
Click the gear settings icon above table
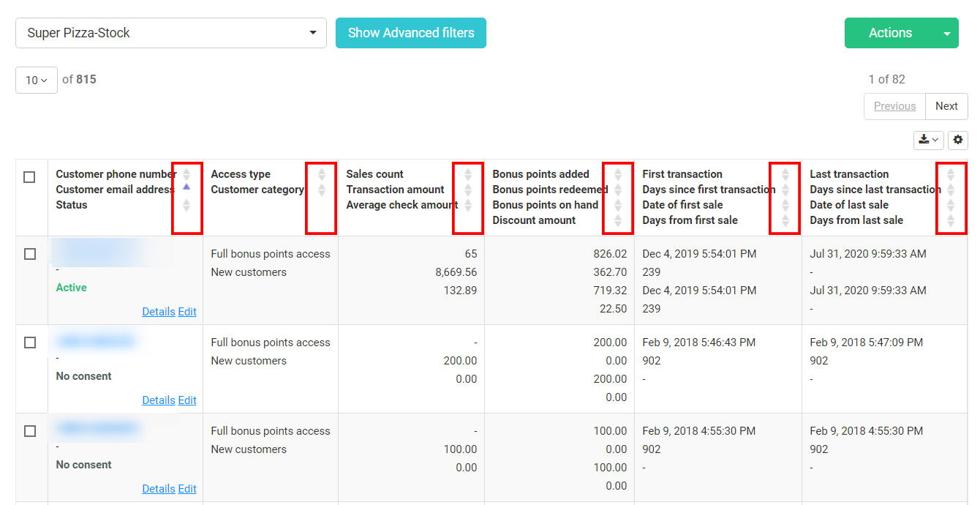tap(958, 140)
